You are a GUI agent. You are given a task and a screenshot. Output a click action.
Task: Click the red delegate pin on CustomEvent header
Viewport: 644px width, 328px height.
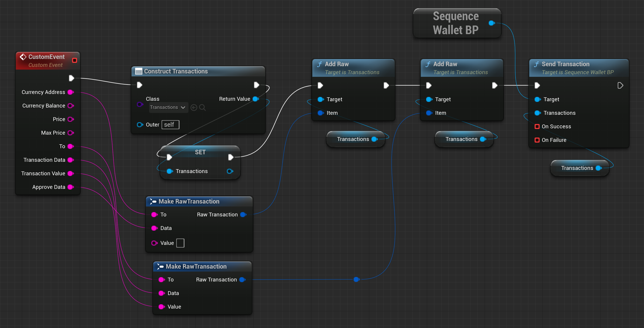click(x=75, y=60)
